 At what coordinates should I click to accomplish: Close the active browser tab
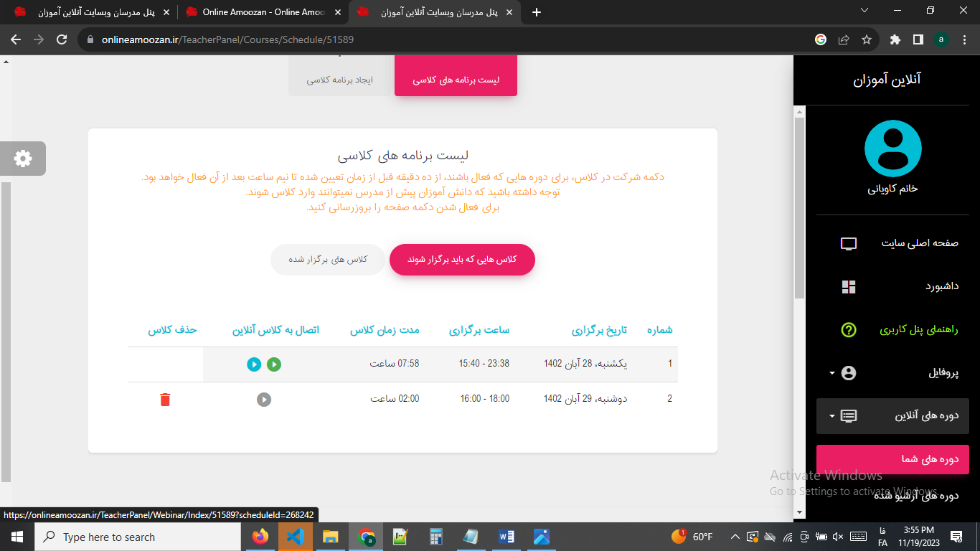509,12
